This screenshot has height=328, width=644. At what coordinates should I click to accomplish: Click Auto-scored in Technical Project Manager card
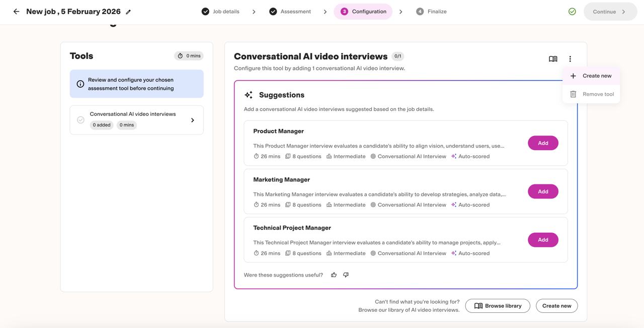point(474,253)
